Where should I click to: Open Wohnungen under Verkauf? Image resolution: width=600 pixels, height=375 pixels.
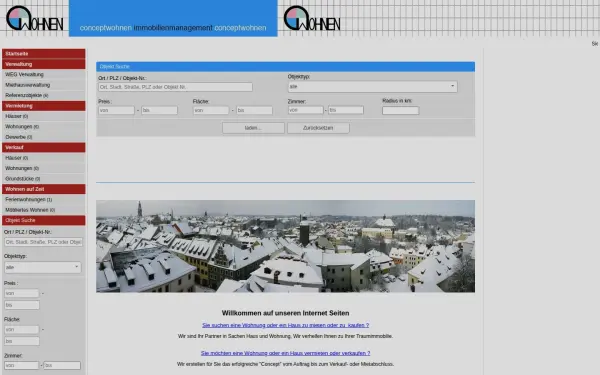pos(44,168)
